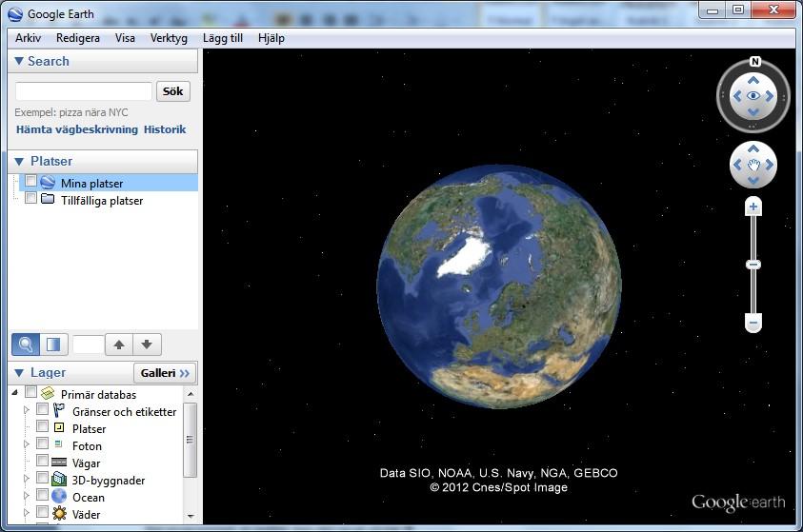Enable the Foton layer checkbox
The width and height of the screenshot is (803, 532).
click(43, 443)
